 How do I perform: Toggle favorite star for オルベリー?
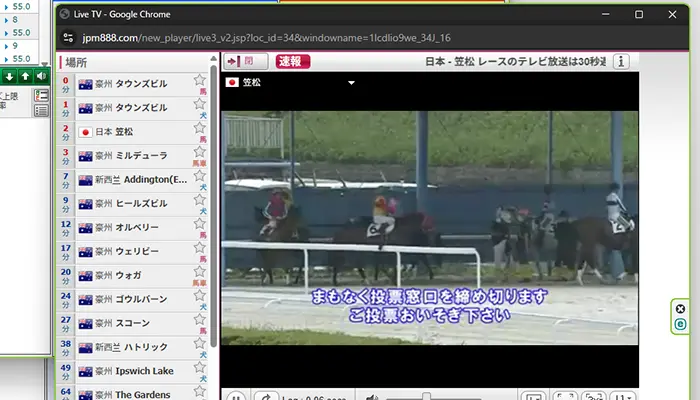[200, 224]
